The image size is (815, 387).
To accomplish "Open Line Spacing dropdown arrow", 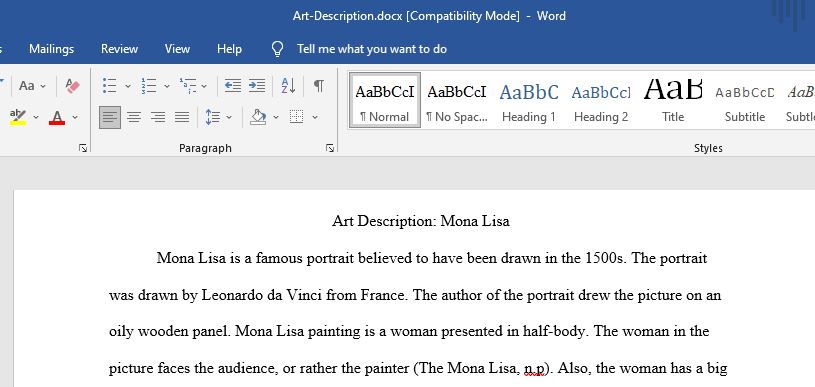I will coord(229,117).
